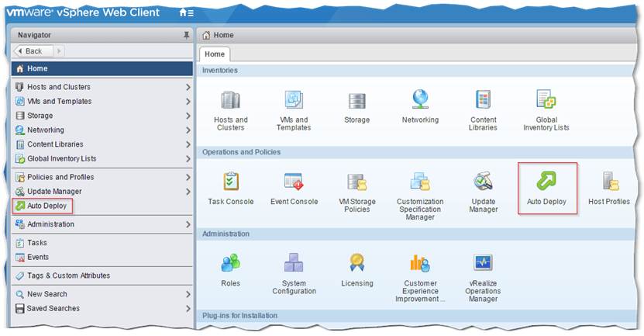This screenshot has width=644, height=336.
Task: Expand the Global Inventory Lists chevron
Action: point(188,159)
